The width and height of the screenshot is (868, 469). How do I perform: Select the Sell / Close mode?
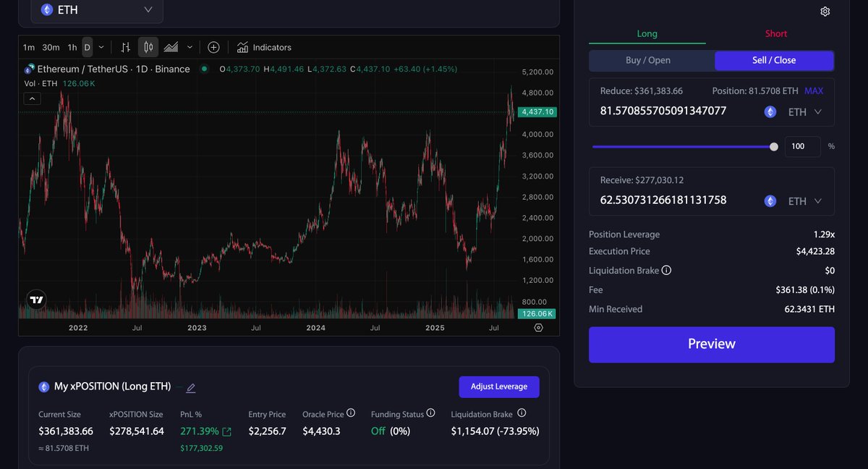click(x=773, y=60)
